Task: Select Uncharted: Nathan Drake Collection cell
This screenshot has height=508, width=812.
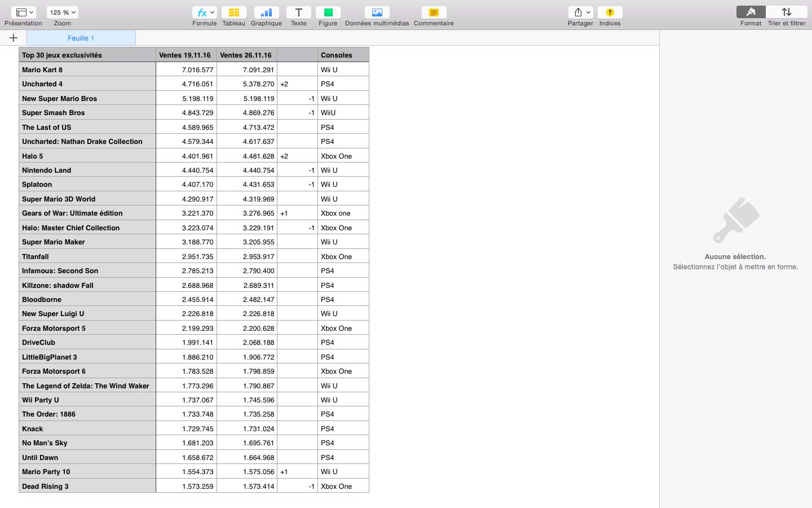Action: point(87,141)
